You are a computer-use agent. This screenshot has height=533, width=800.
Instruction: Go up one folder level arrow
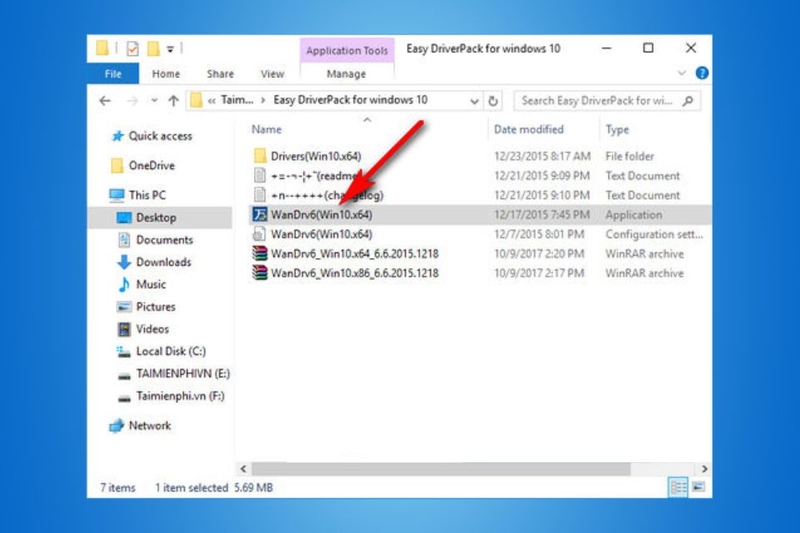173,100
